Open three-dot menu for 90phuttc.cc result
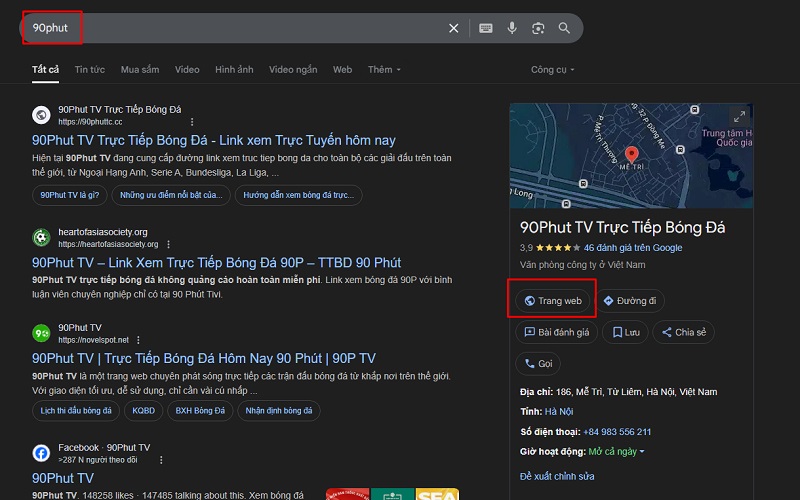The width and height of the screenshot is (800, 500). coord(192,122)
